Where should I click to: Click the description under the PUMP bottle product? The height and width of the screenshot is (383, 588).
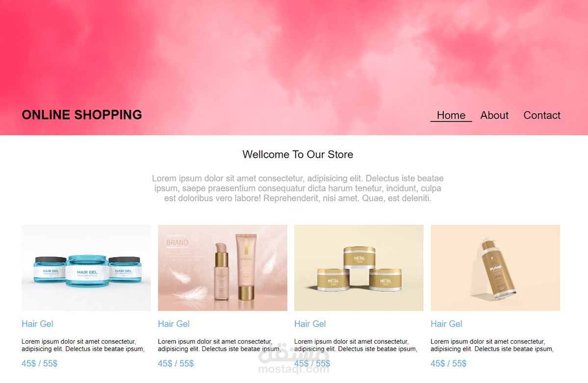tap(492, 345)
